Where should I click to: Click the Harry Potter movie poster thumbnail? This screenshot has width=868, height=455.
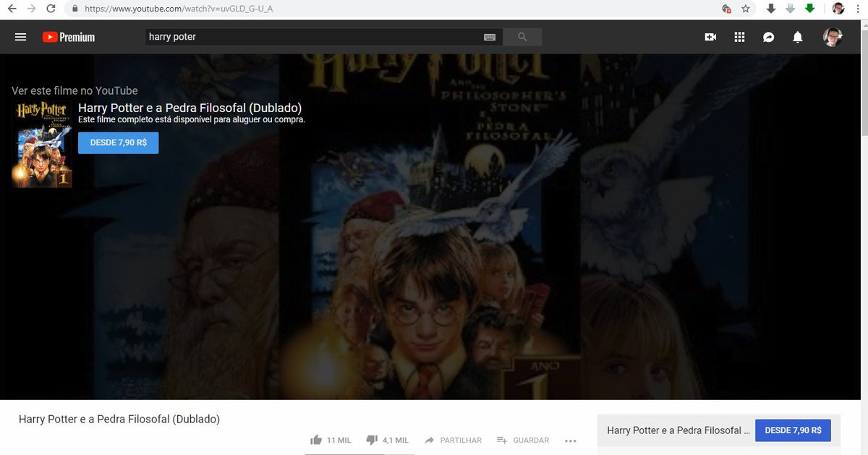(42, 145)
